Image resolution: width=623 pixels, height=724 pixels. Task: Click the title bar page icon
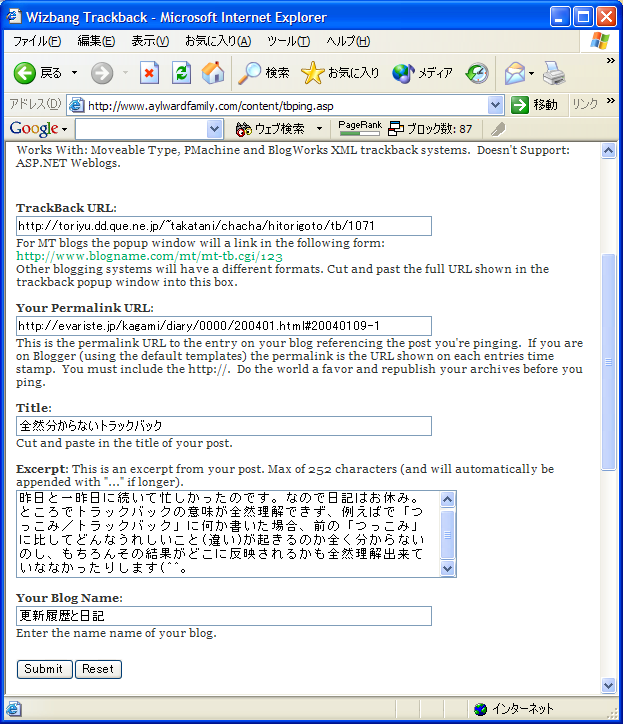(x=14, y=17)
